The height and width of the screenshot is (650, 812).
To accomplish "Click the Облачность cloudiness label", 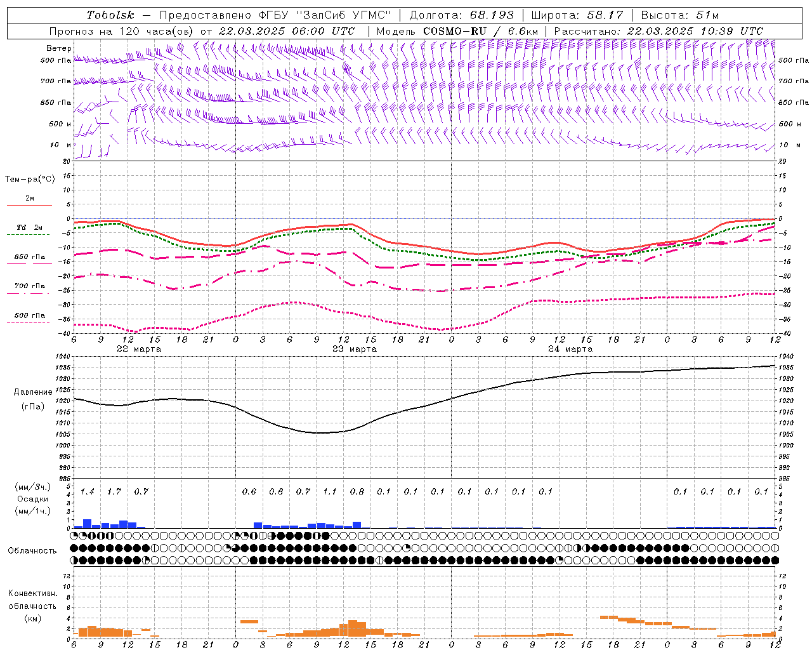I will pos(32,550).
